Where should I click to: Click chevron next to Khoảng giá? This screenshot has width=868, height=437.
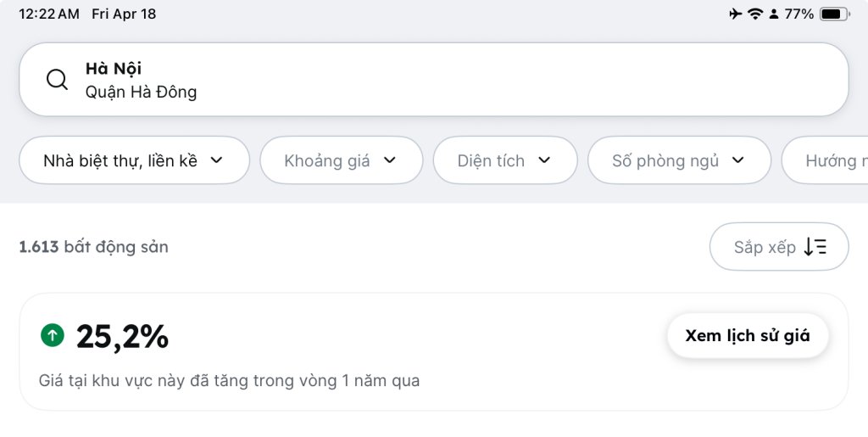pos(390,160)
